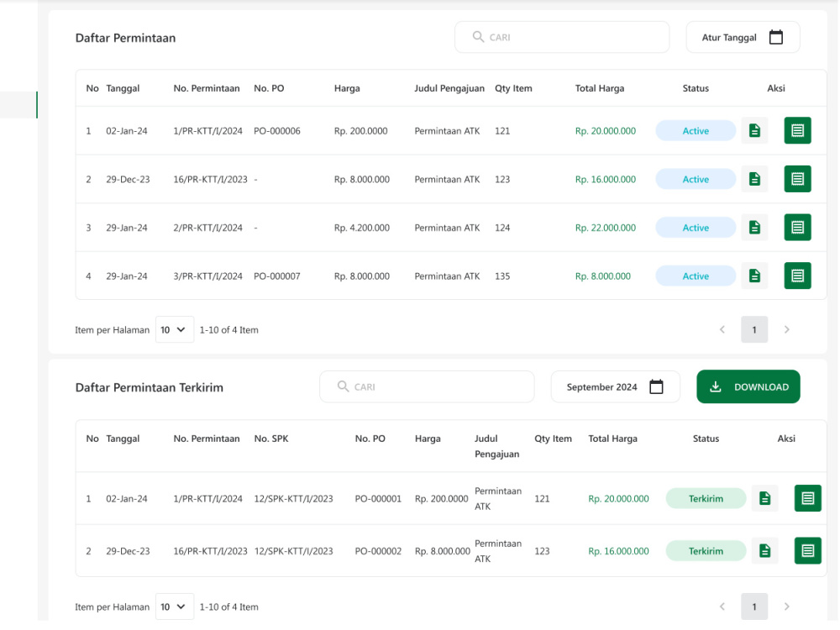Screen dimensions: 840x630
Task: Click search magnifier icon in Daftar Permintaan Terkirim
Action: click(x=343, y=386)
